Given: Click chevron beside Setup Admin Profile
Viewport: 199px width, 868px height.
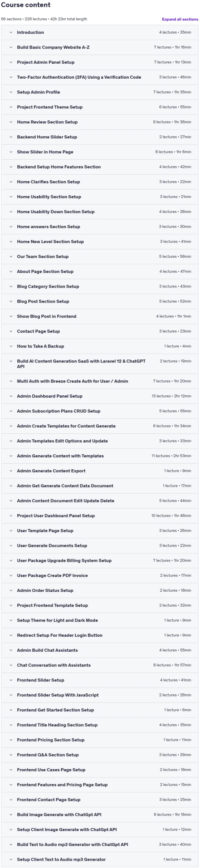Looking at the screenshot, I should [x=11, y=92].
